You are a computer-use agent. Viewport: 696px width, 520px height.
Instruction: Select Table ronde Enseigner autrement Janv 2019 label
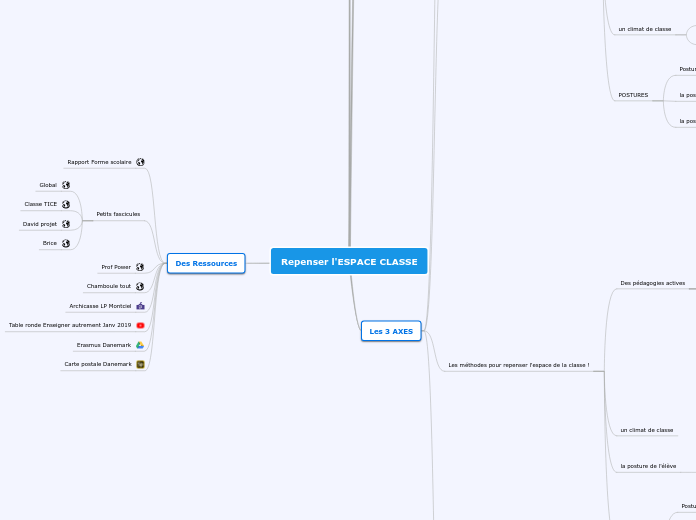70,325
